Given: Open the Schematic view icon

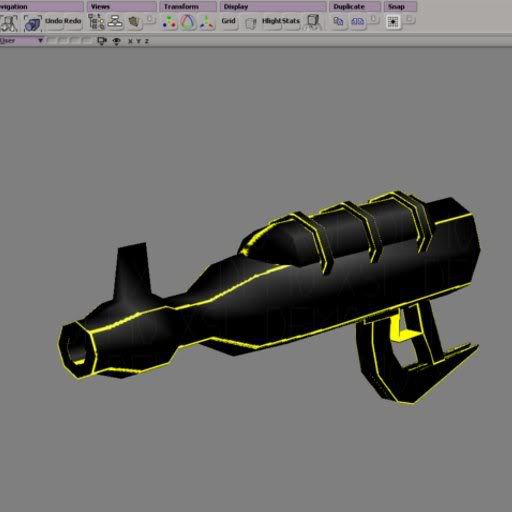Looking at the screenshot, I should pyautogui.click(x=115, y=22).
